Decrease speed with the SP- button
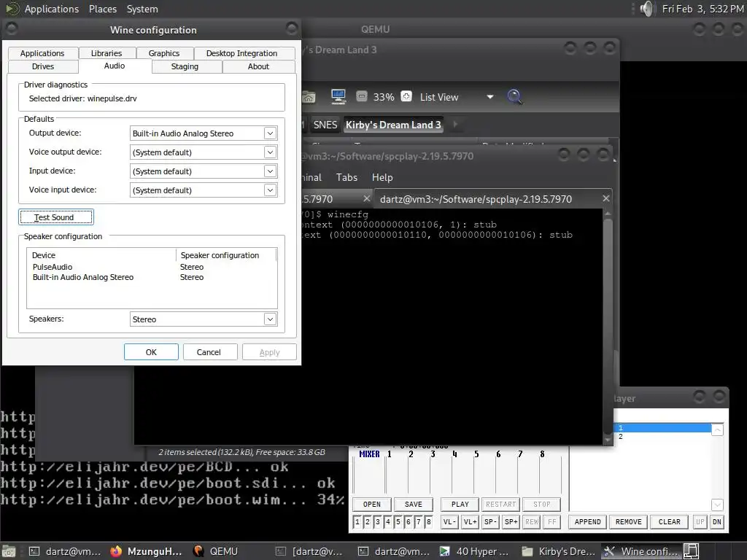The width and height of the screenshot is (747, 560). [x=491, y=522]
